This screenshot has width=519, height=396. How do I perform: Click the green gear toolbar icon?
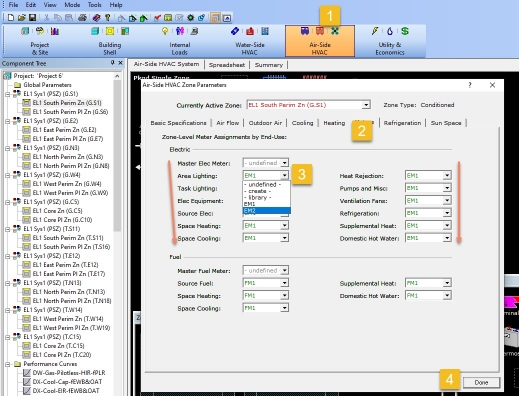(191, 18)
